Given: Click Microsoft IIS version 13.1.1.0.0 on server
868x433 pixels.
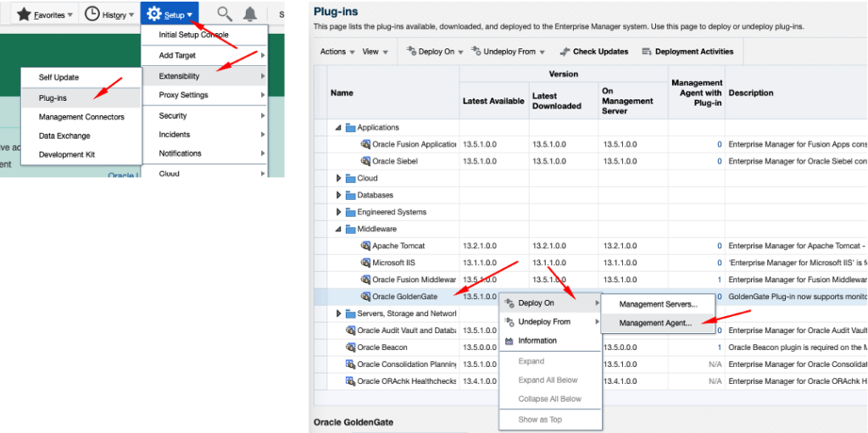Looking at the screenshot, I should tap(620, 263).
